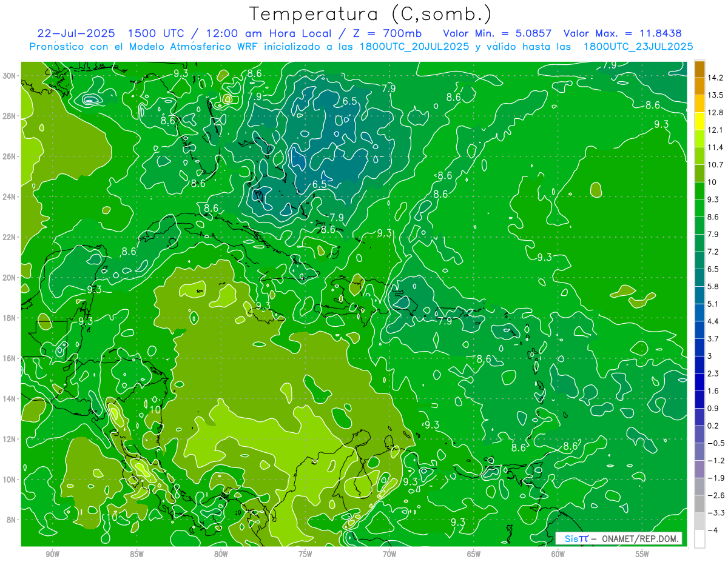Image resolution: width=728 pixels, height=562 pixels.
Task: Select the 90W longitude axis label
Action: [53, 554]
